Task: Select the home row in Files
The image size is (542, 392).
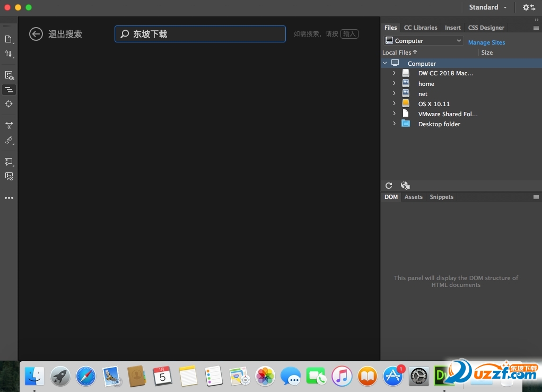Action: point(461,84)
